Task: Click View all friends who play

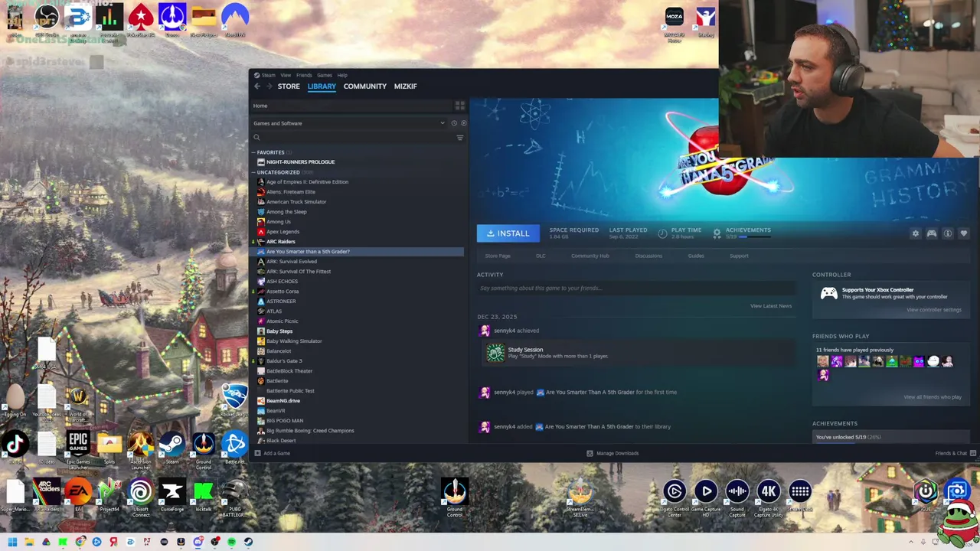Action: [x=932, y=397]
